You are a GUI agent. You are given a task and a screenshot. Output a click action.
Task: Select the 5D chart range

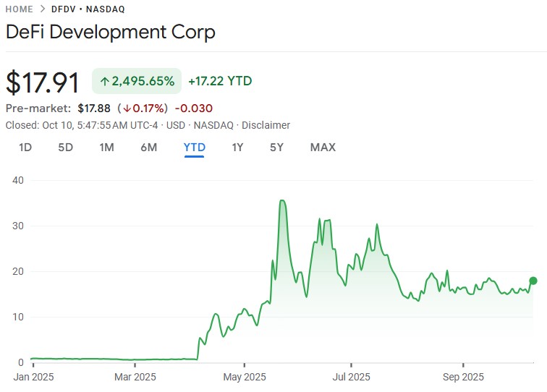click(x=66, y=148)
